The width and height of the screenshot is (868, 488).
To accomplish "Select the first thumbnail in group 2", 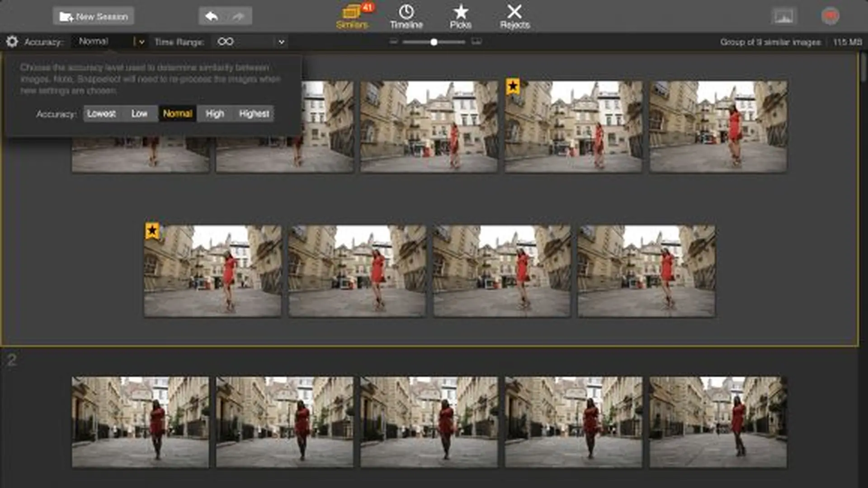I will [x=140, y=422].
